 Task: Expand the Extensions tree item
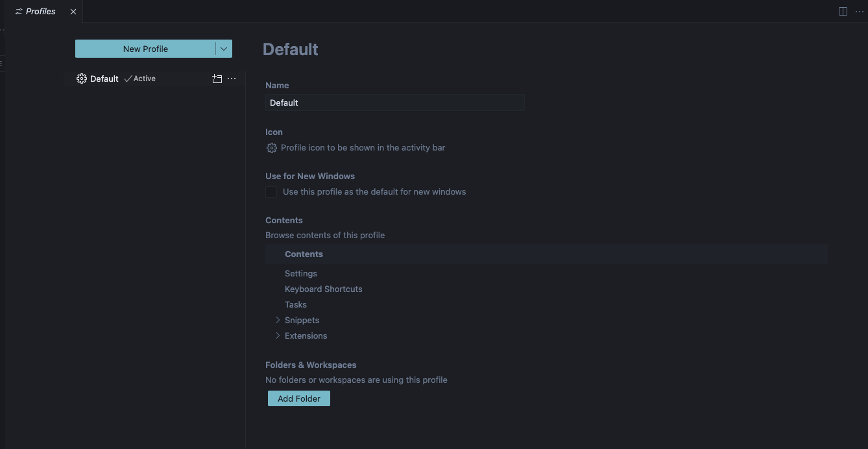(x=278, y=335)
